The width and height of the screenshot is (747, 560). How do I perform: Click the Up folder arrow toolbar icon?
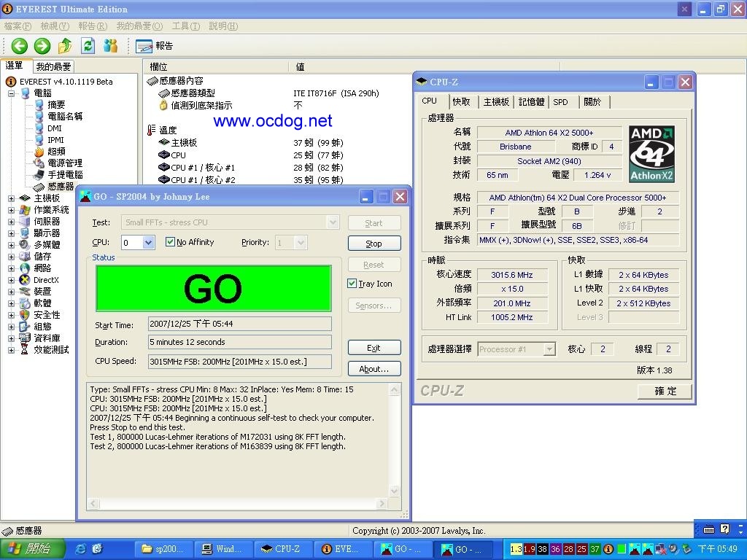pos(65,46)
